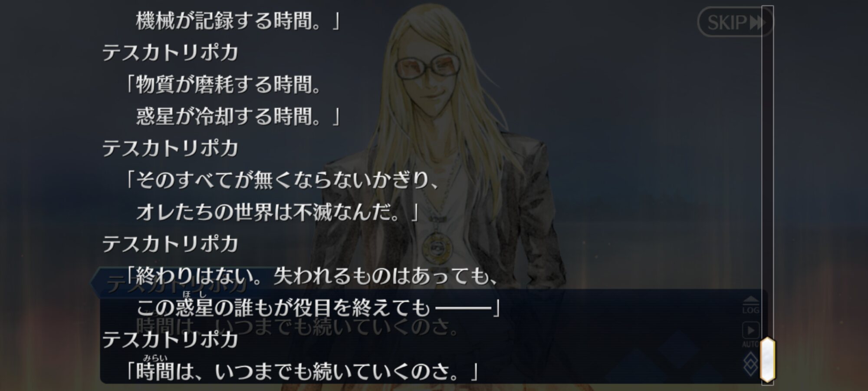This screenshot has height=391, width=868.
Task: Tap the SKIP button with double arrows
Action: pyautogui.click(x=735, y=22)
